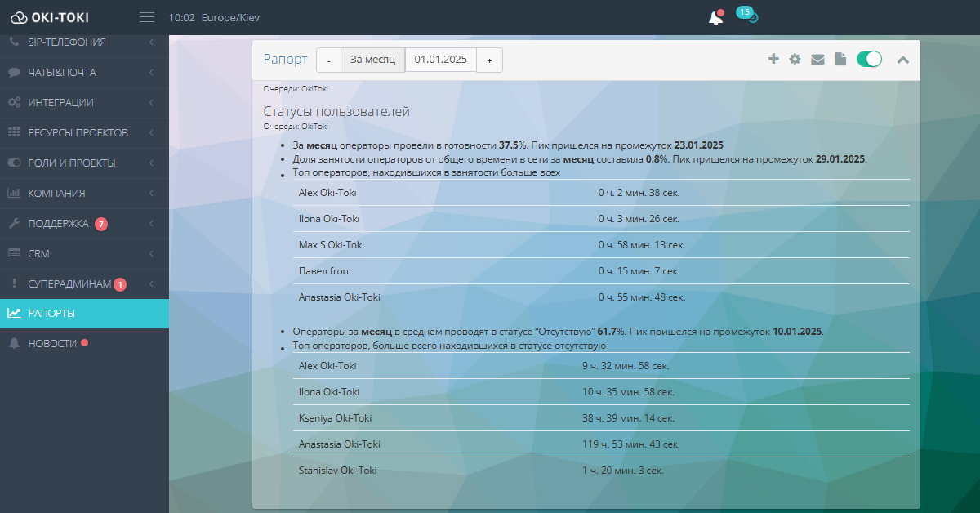
Task: Open report settings gear icon
Action: 795,59
